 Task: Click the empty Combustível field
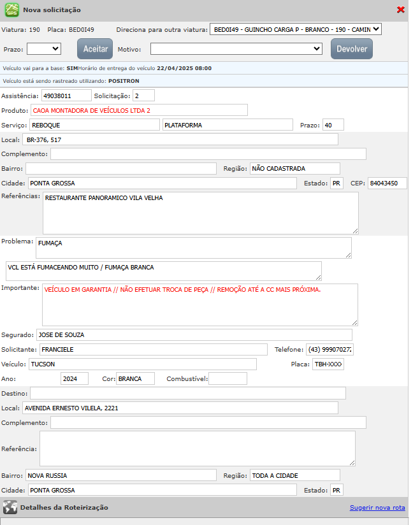click(x=228, y=378)
